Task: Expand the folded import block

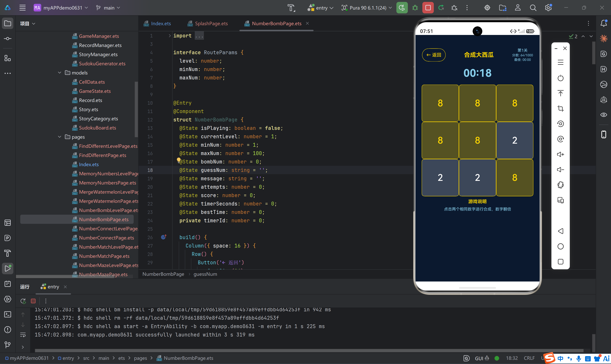Action: pos(169,36)
